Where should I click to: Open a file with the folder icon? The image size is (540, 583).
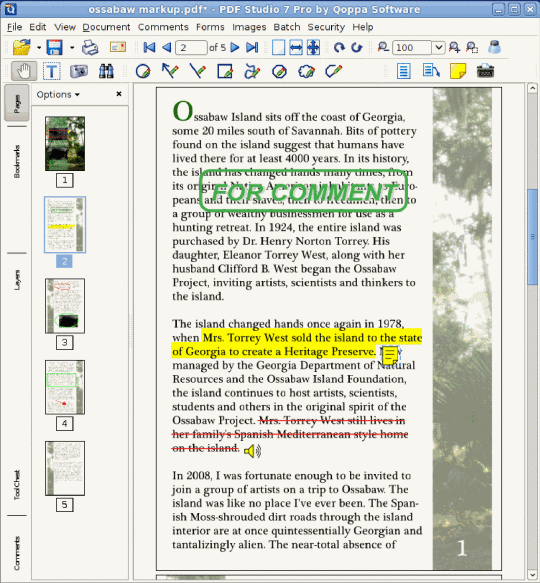22,47
